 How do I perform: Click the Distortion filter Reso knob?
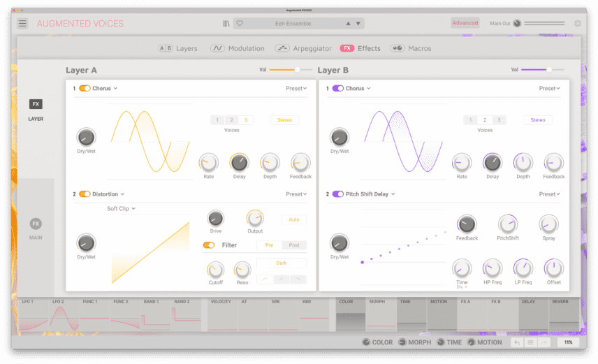pyautogui.click(x=242, y=270)
